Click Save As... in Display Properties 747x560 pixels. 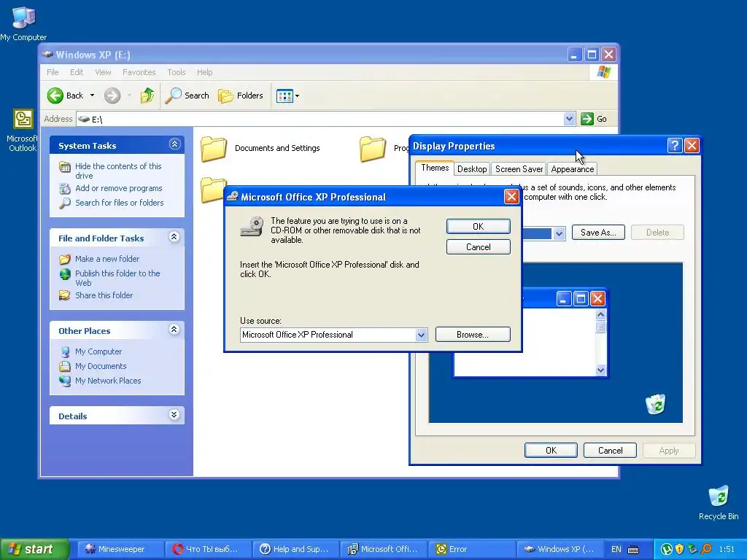[x=598, y=233]
